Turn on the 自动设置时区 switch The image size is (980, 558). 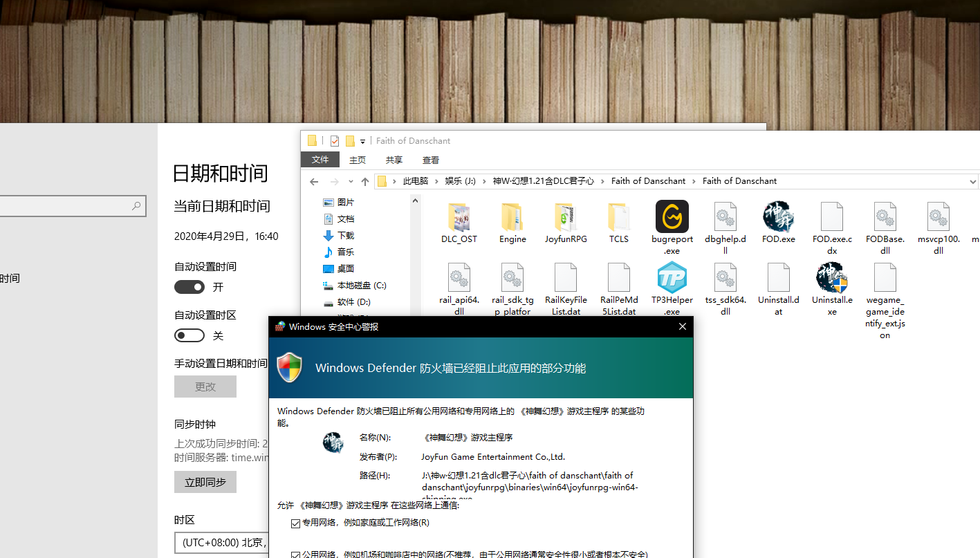coord(189,335)
